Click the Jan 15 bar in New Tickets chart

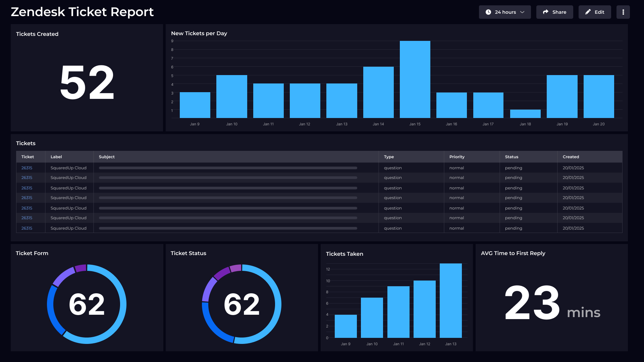(415, 79)
